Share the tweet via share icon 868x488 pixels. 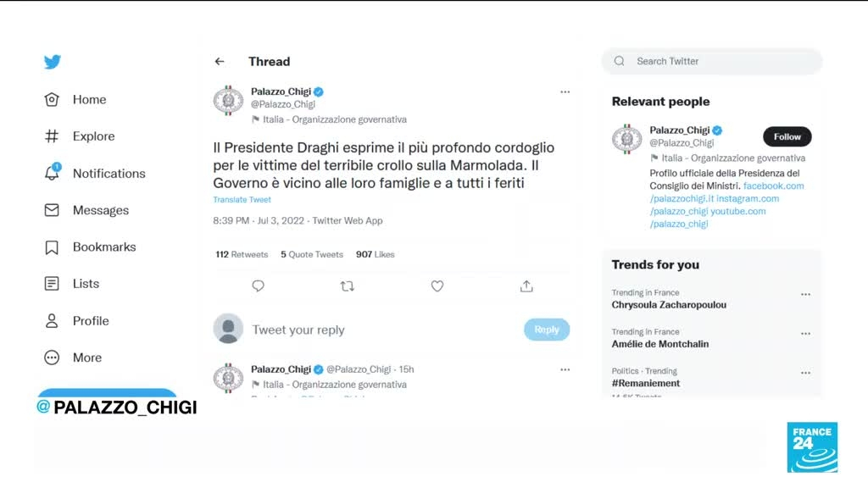point(526,286)
